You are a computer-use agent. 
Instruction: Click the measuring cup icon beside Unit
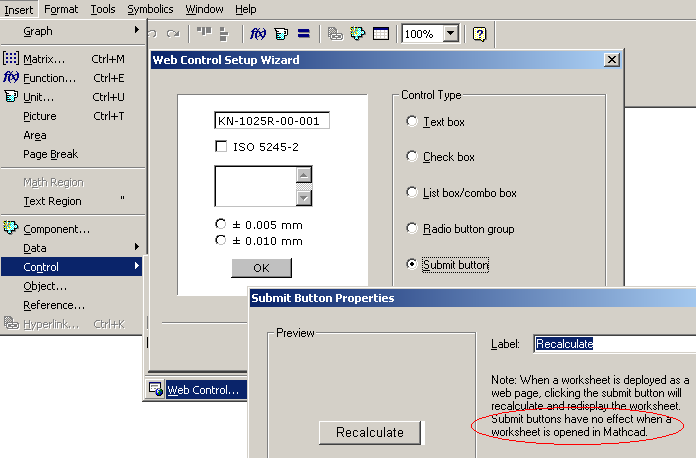point(11,96)
